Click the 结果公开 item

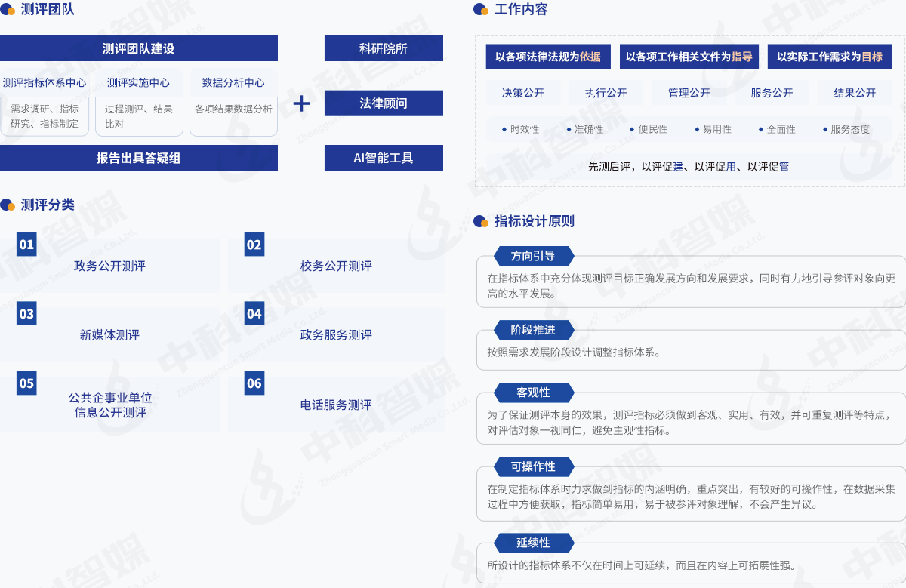855,93
